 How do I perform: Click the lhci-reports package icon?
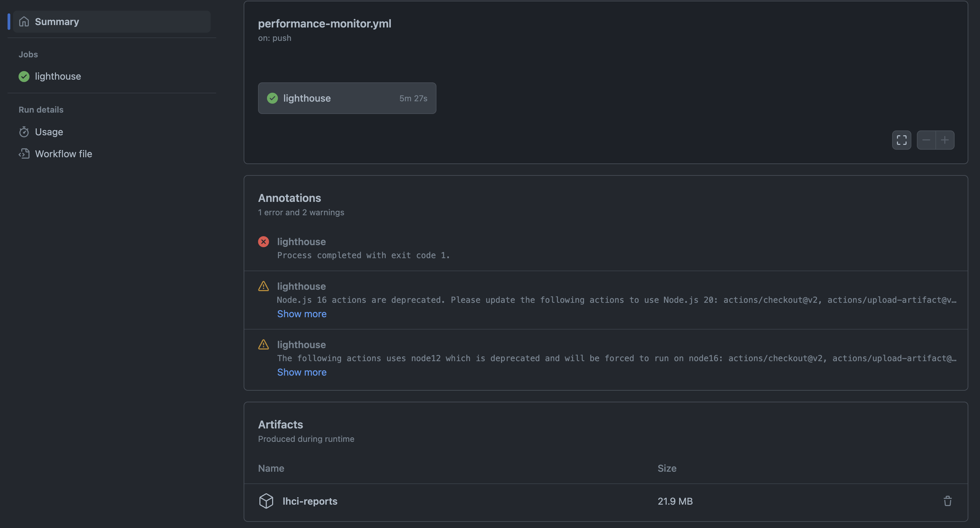tap(266, 501)
